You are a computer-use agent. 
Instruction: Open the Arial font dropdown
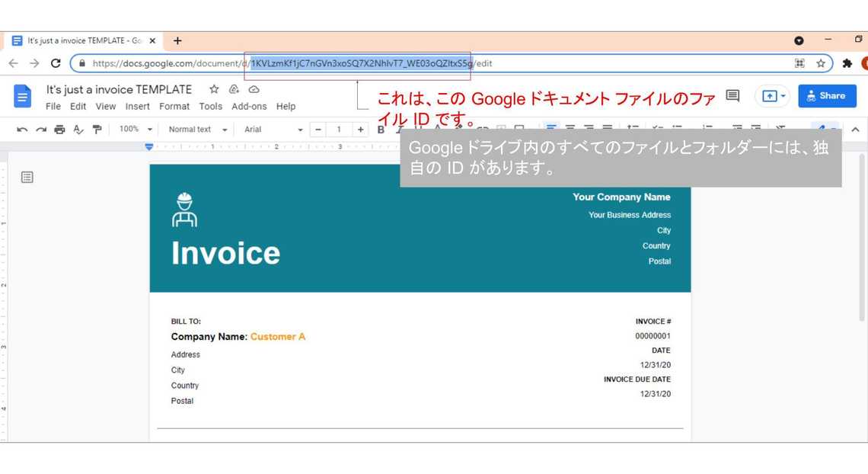[x=273, y=130]
